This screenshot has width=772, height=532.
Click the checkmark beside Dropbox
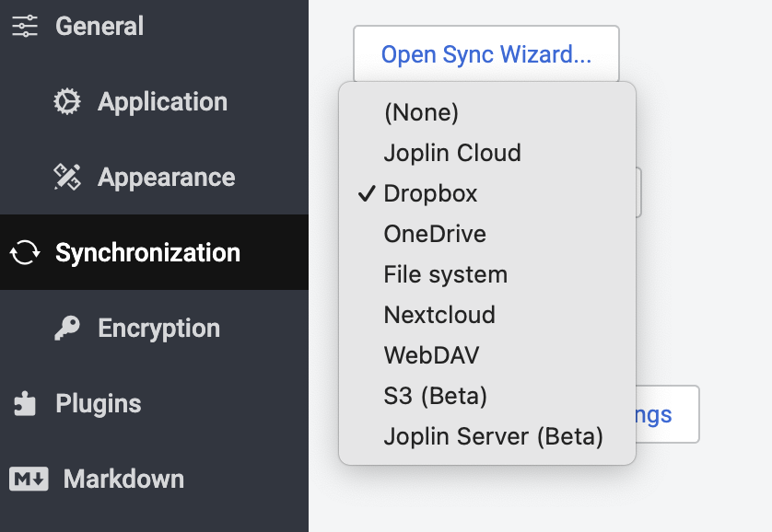367,194
